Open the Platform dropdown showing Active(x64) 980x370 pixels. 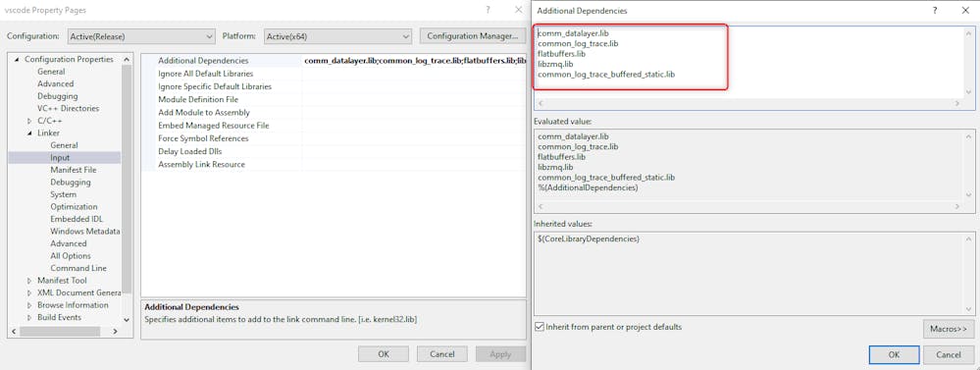(337, 36)
